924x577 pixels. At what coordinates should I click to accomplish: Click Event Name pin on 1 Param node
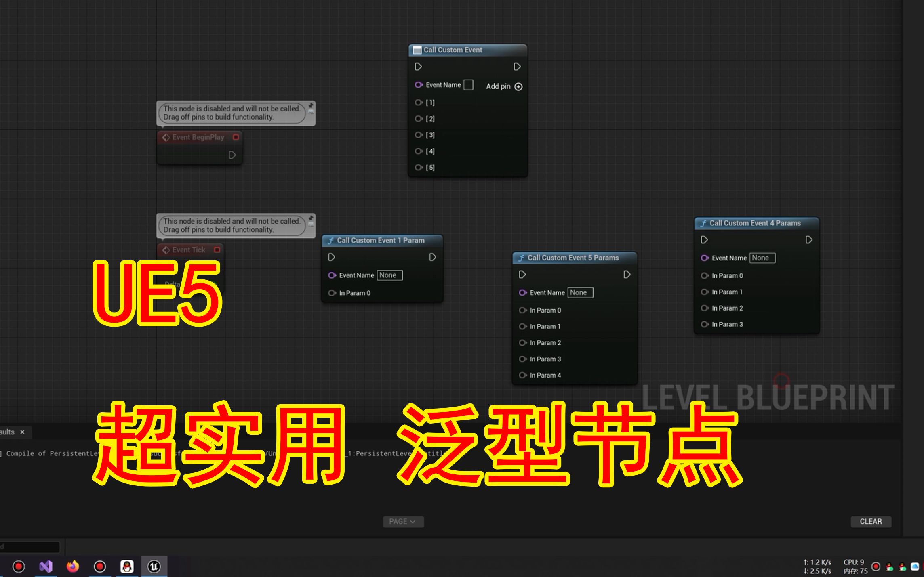(333, 275)
